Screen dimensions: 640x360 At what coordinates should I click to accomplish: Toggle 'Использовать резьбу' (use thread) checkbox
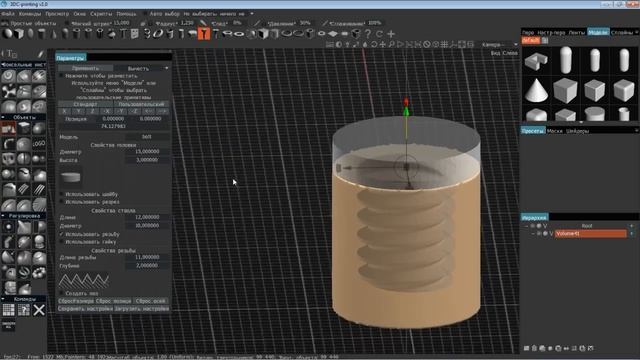pyautogui.click(x=62, y=234)
